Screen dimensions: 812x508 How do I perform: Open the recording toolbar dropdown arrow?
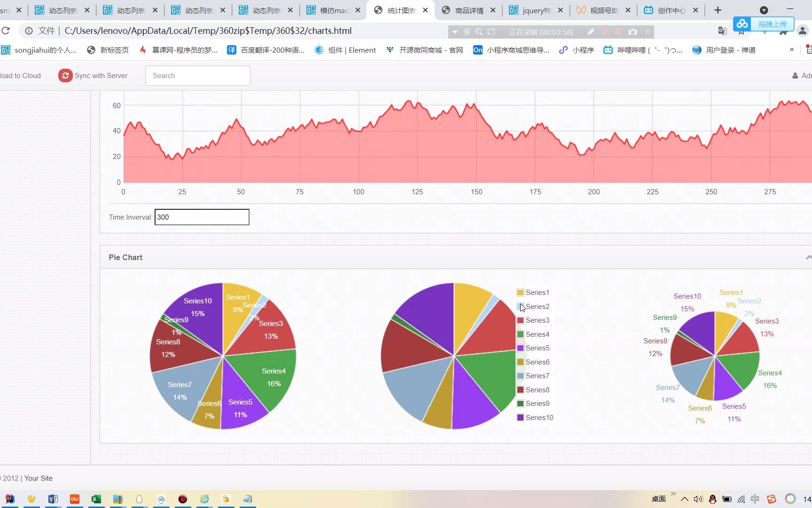[455, 32]
